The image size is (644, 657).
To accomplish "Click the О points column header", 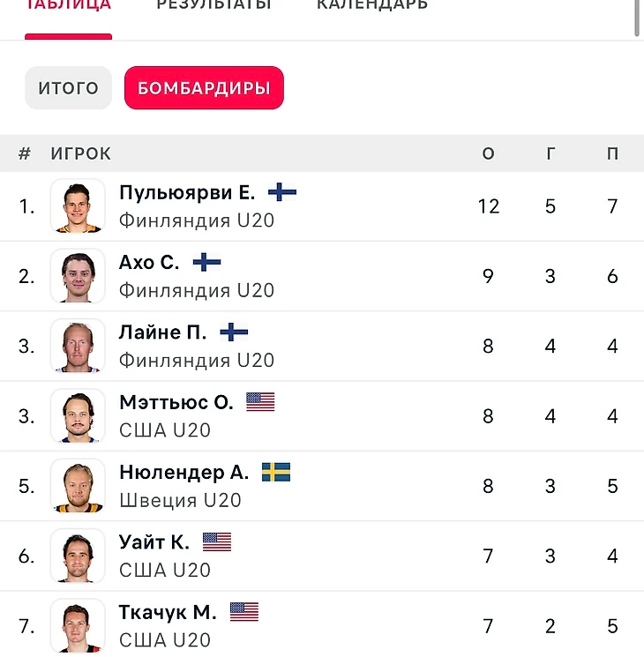I will pos(489,153).
